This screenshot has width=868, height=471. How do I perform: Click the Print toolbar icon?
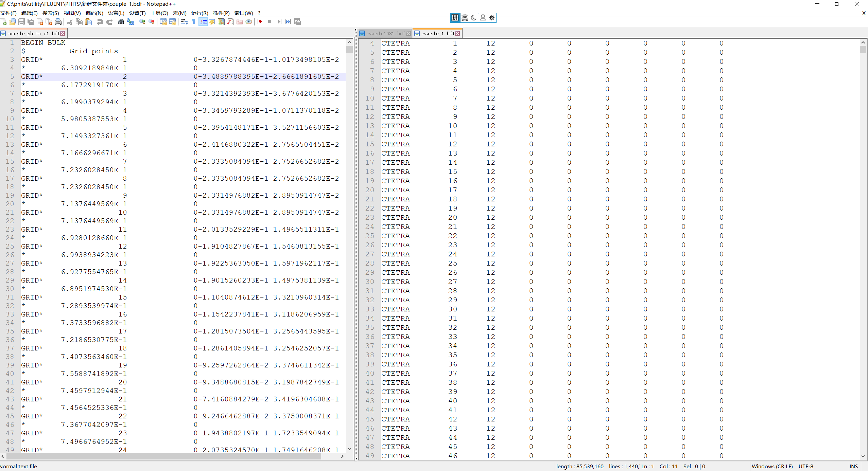pyautogui.click(x=58, y=22)
